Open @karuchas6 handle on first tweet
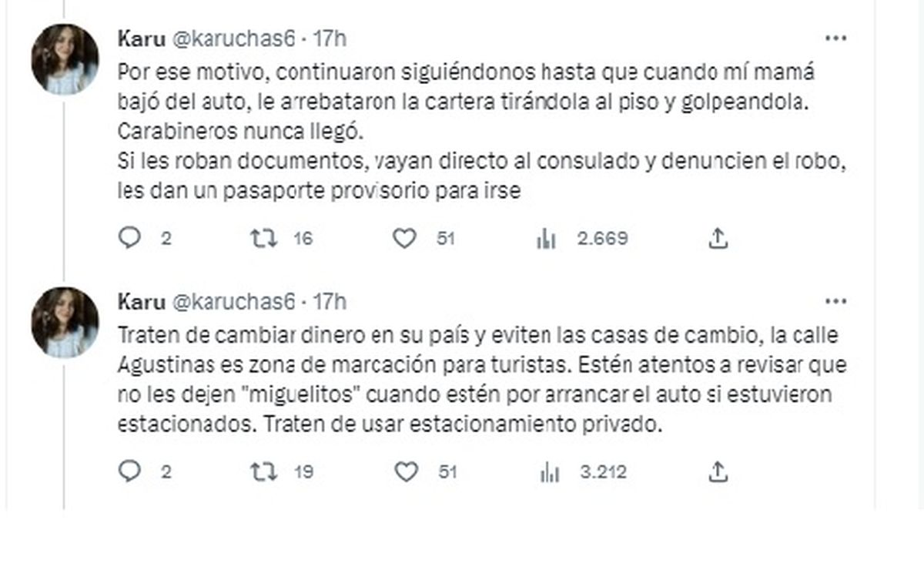Viewport: 924px width, 580px height. [x=233, y=39]
